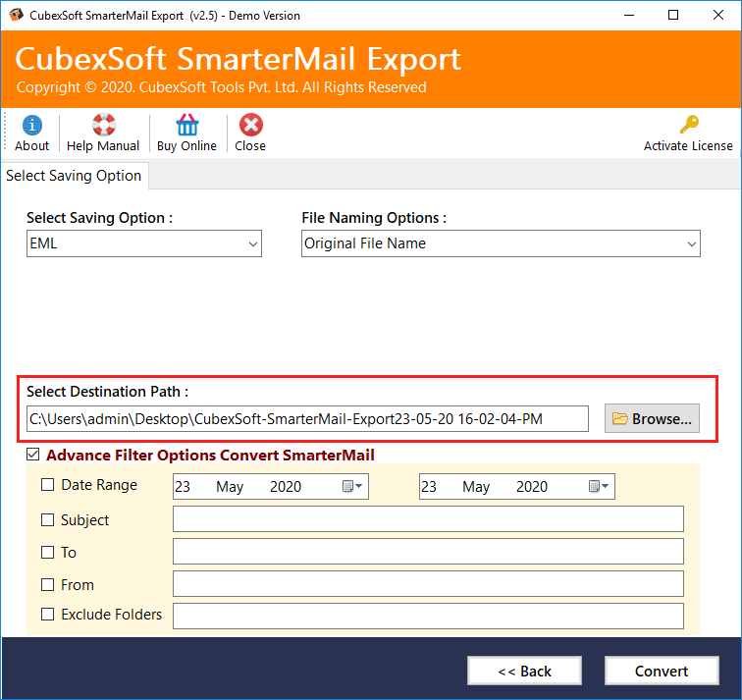Click the Subject filter text field

428,518
